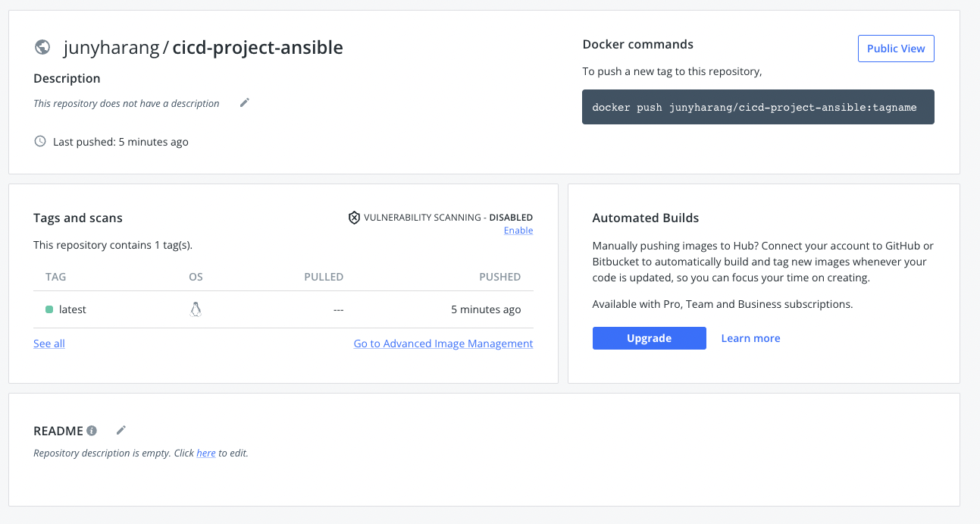Edit description with the pencil icon
The width and height of the screenshot is (980, 524).
click(244, 102)
